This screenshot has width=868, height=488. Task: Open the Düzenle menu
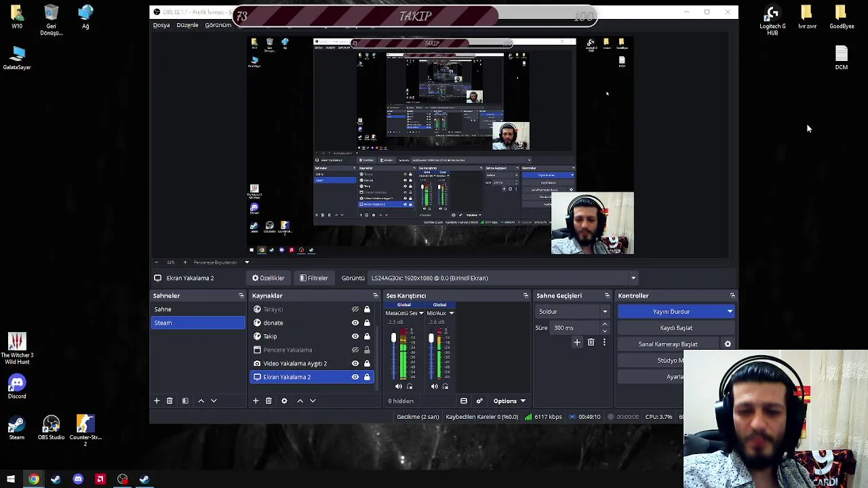pos(187,25)
